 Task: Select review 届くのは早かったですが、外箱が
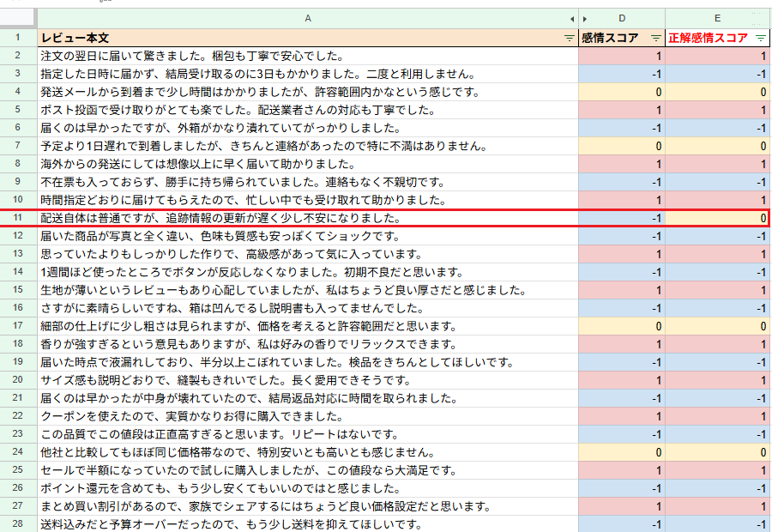pos(308,128)
